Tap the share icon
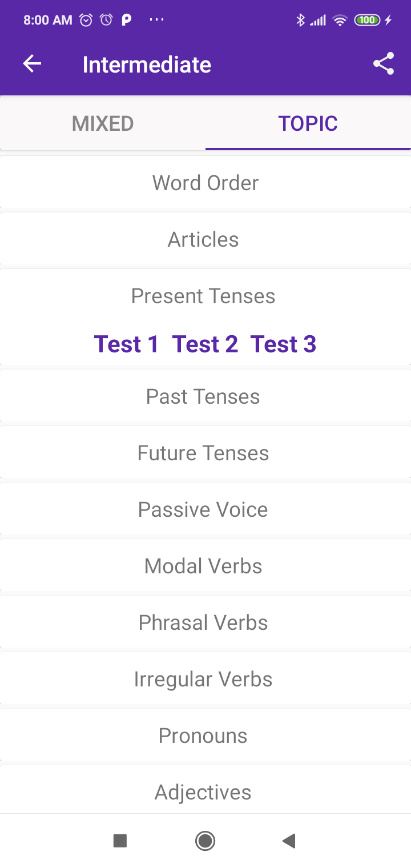Viewport: 411px width, 868px height. pyautogui.click(x=384, y=64)
